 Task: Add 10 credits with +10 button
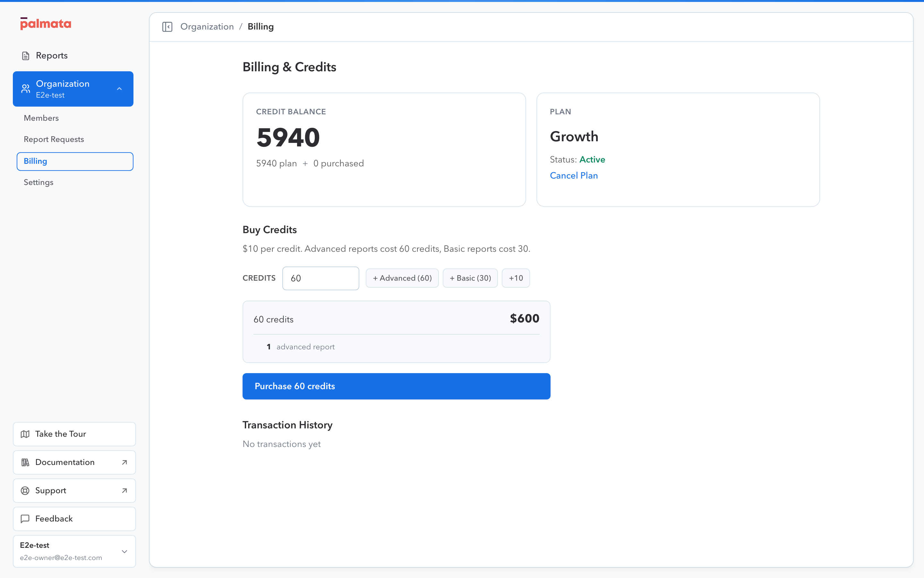(516, 278)
